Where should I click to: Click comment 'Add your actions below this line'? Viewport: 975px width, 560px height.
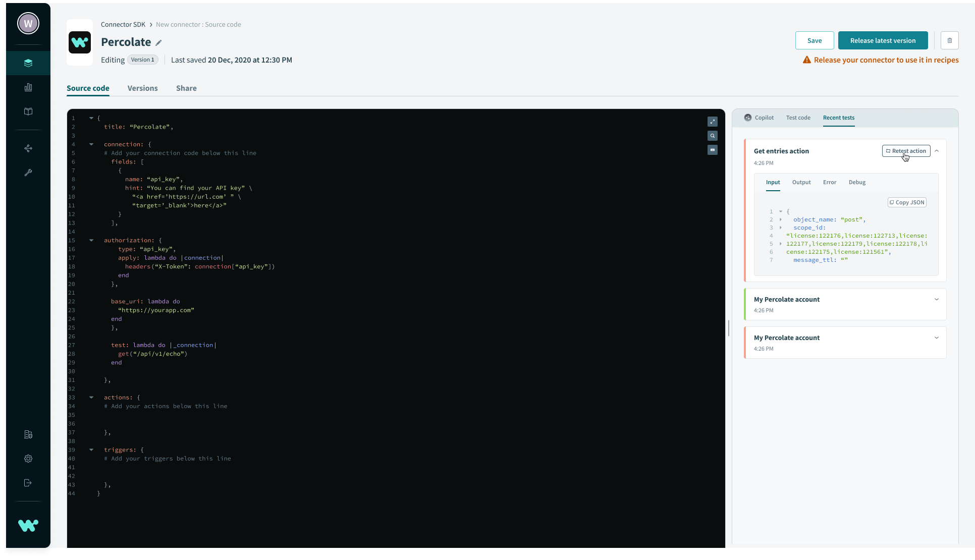pos(166,406)
